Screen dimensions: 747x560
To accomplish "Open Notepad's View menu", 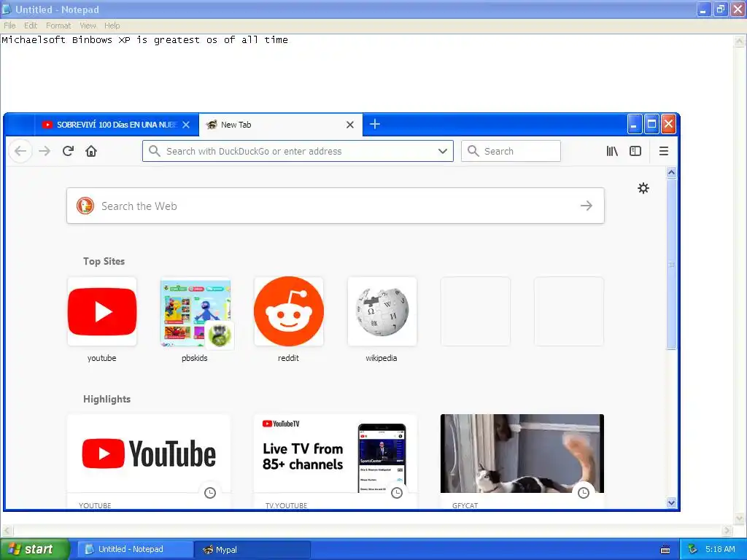I will click(x=88, y=26).
